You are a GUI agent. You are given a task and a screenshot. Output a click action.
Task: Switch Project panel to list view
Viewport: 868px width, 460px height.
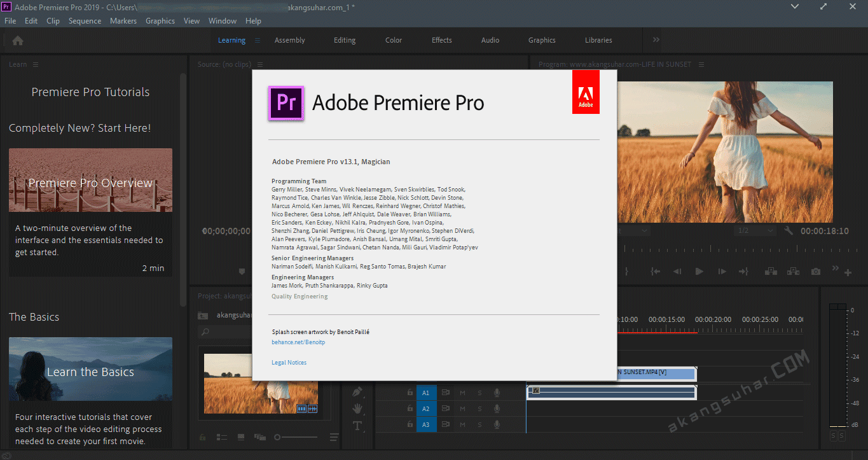(222, 437)
